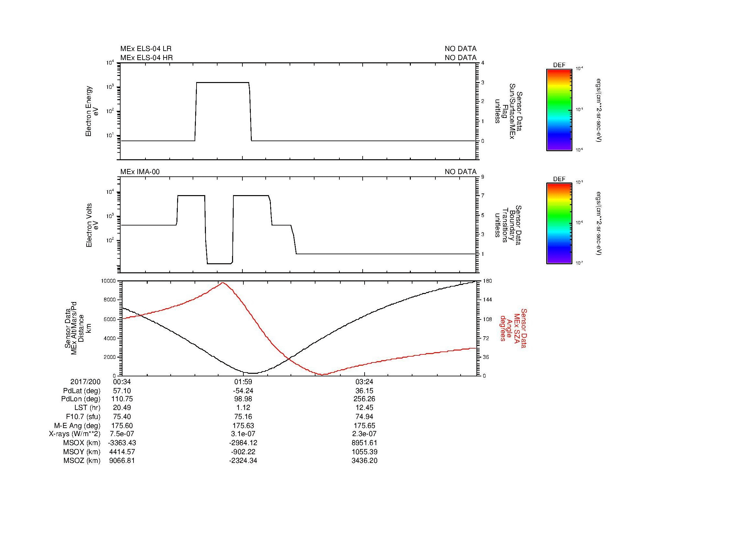Screen dimensions: 756x534
Task: Click the top DEF color bar
Action: tap(559, 110)
